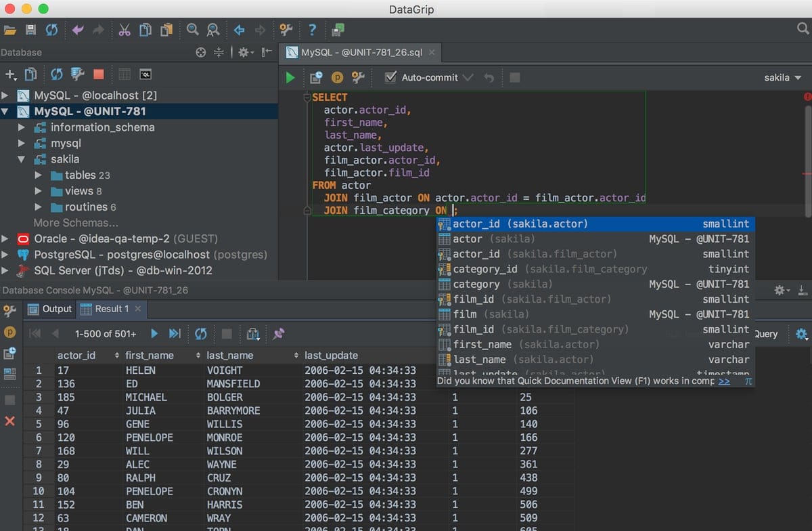This screenshot has width=812, height=531.
Task: Click next page arrow for results pagination
Action: (153, 333)
